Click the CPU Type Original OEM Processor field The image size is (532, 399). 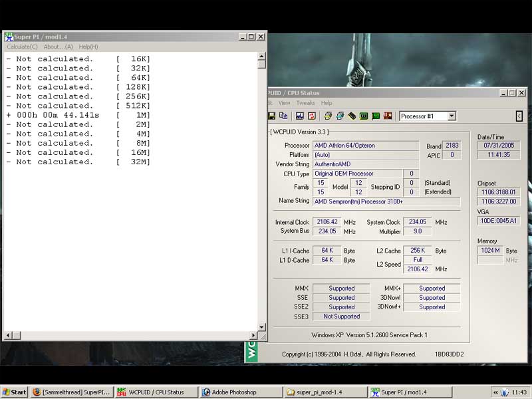(358, 174)
